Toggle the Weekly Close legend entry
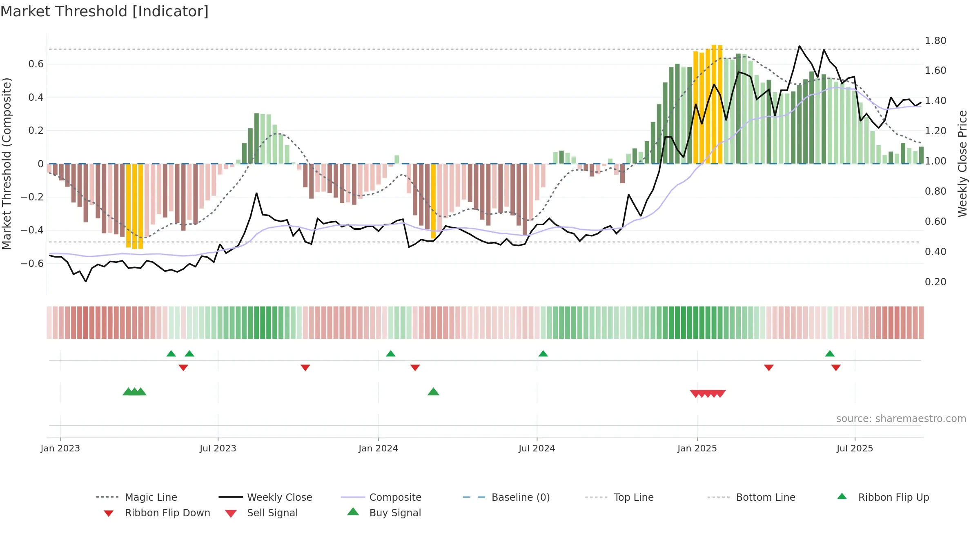Screen dimensions: 980x551 point(265,497)
